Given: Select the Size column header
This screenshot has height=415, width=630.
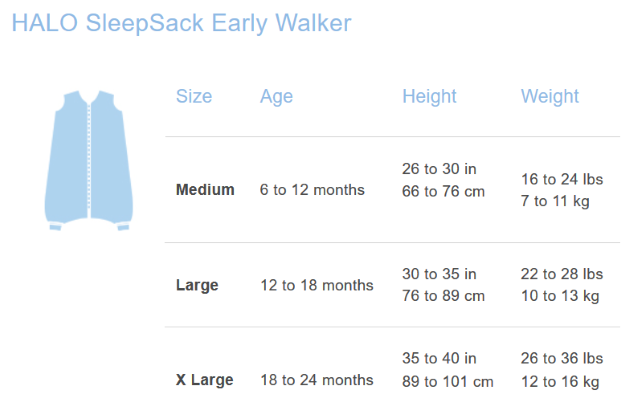Looking at the screenshot, I should click(194, 96).
